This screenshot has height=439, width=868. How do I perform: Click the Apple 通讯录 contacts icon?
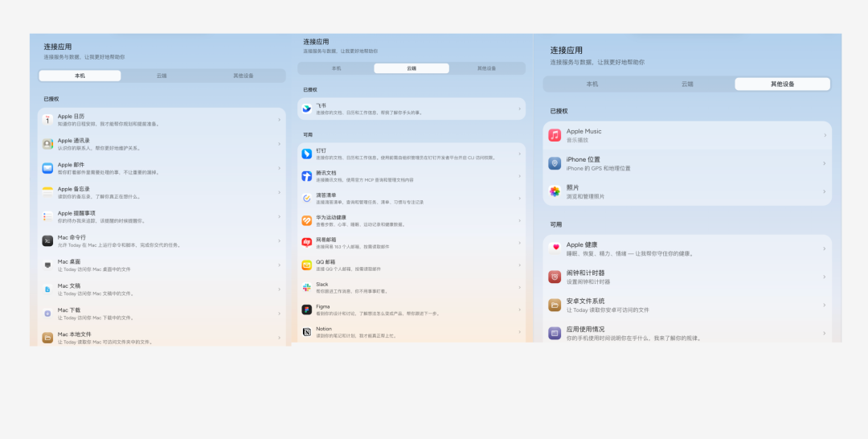tap(47, 144)
